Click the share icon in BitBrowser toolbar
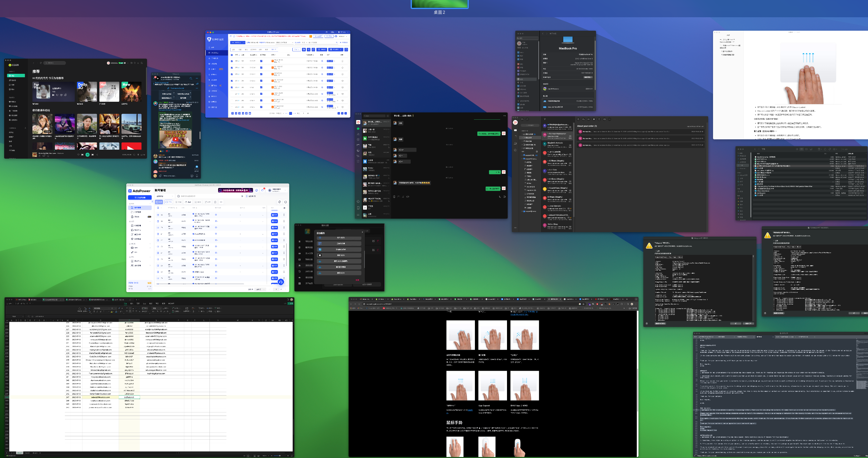The image size is (868, 458). point(309,50)
